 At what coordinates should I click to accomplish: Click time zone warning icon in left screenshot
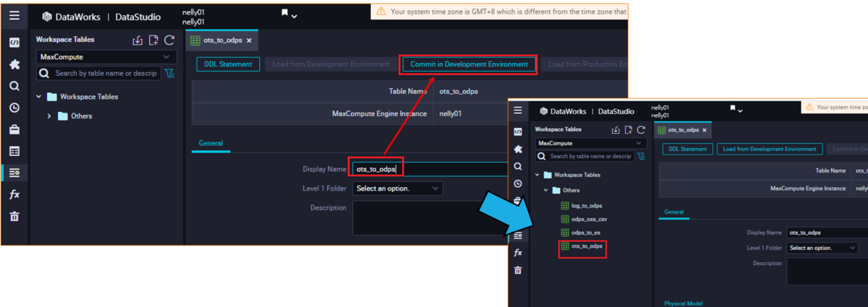tap(380, 12)
